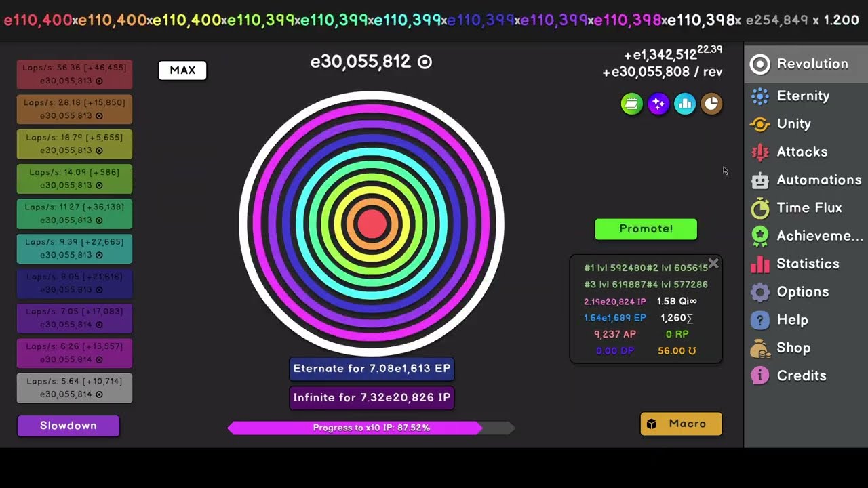868x488 pixels.
Task: Click the +e30,055,808 / rev text
Action: [663, 72]
